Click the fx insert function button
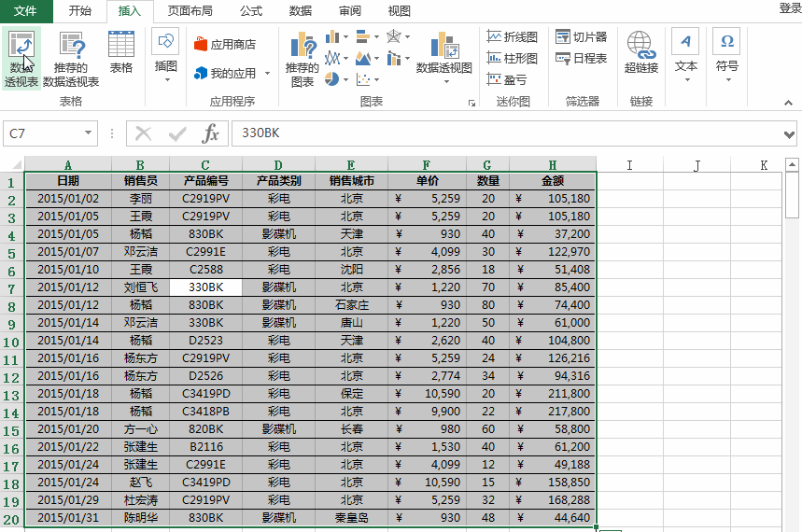Viewport: 802px width, 532px height. pyautogui.click(x=210, y=134)
